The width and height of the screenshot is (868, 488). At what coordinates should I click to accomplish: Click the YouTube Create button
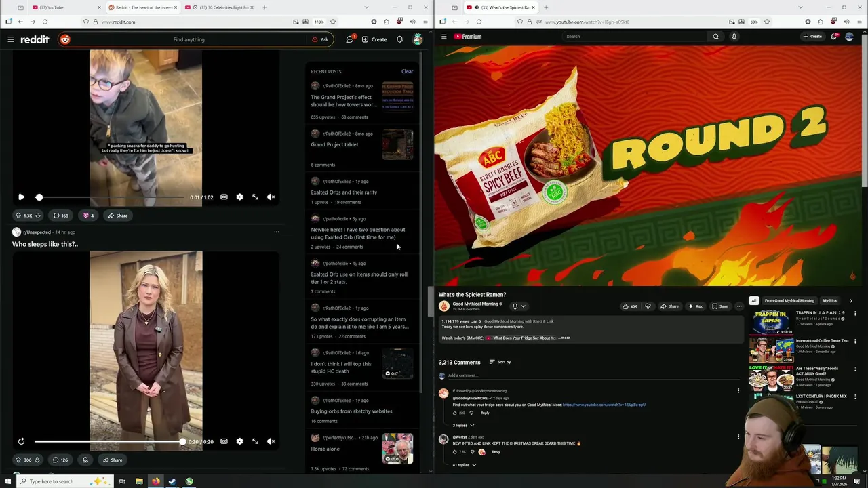(812, 37)
